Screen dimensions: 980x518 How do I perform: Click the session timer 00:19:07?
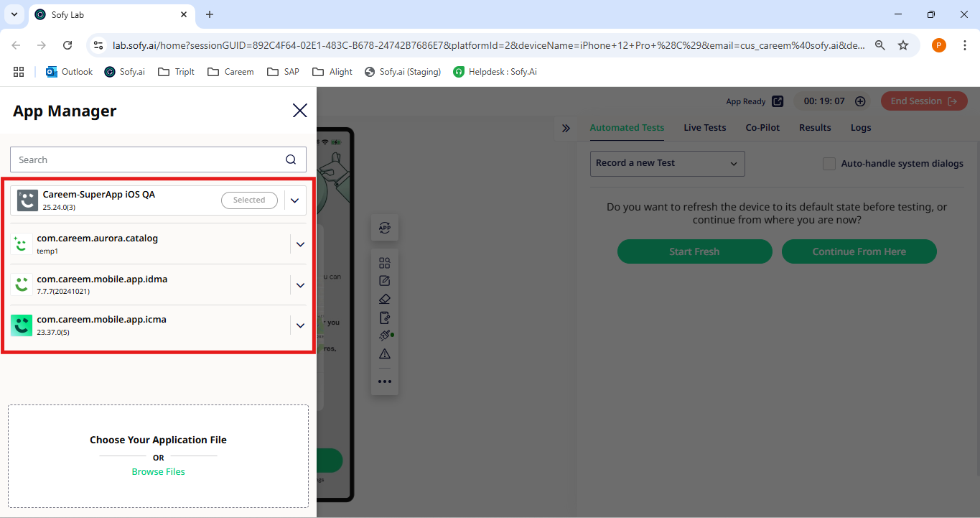(x=824, y=101)
